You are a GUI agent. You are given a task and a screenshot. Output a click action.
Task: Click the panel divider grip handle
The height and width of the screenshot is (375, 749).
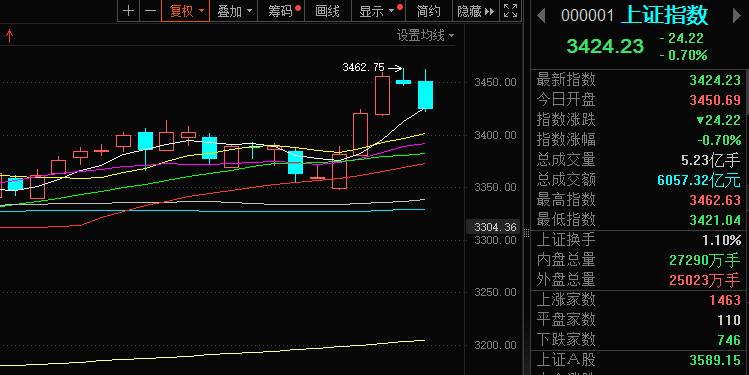coord(526,234)
